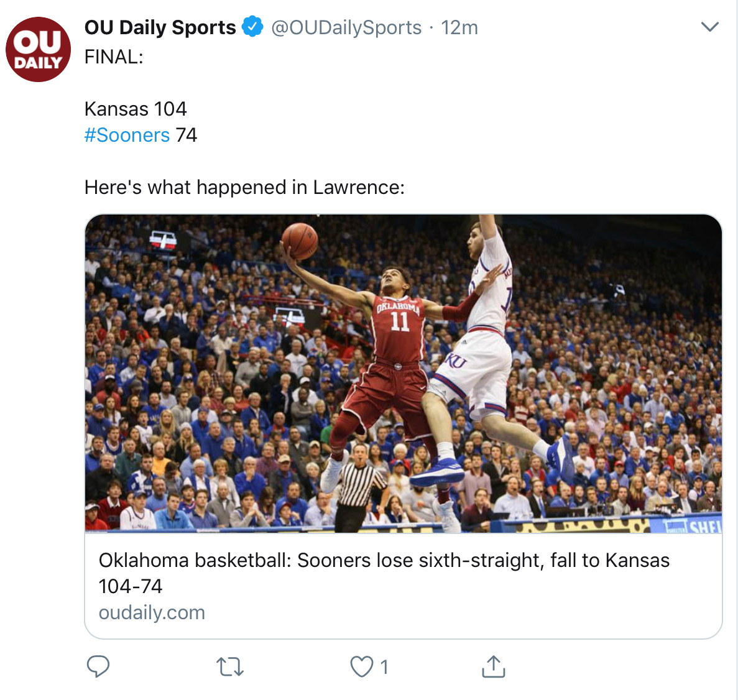Expand the tweet options chevron

coord(709,27)
